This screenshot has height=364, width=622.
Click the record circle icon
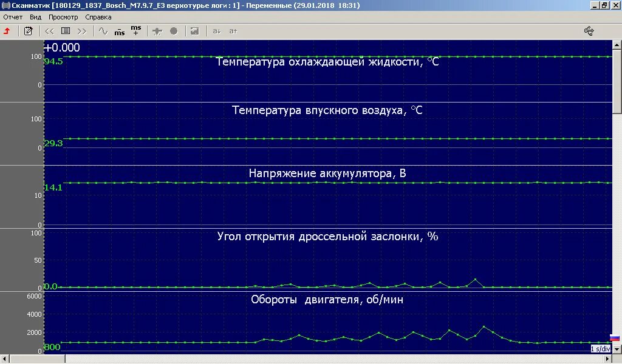coord(174,30)
